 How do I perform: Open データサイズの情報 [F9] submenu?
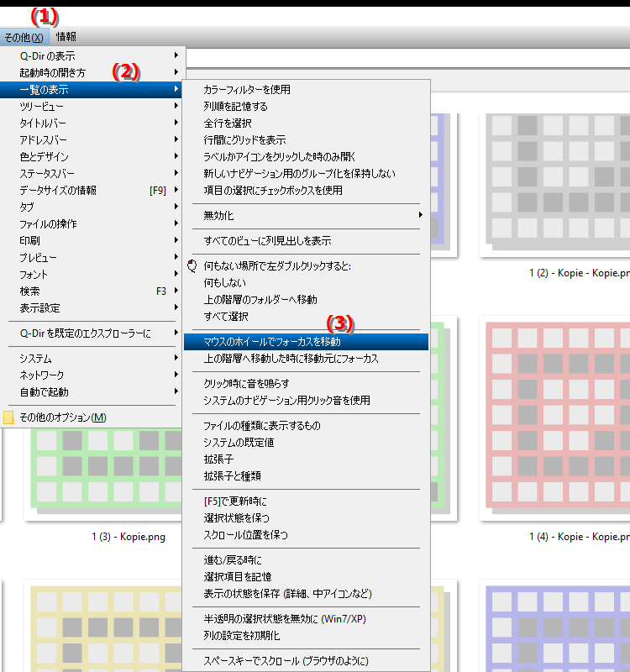92,191
